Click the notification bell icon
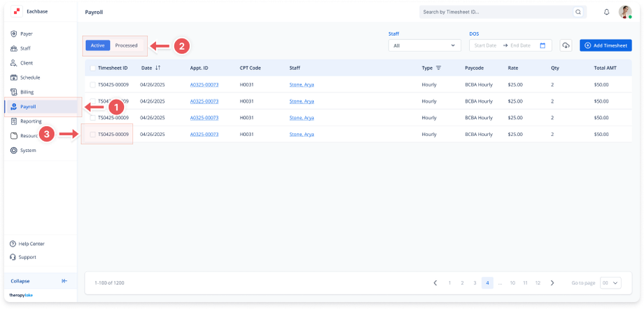Viewport: 644px width, 309px height. click(606, 12)
